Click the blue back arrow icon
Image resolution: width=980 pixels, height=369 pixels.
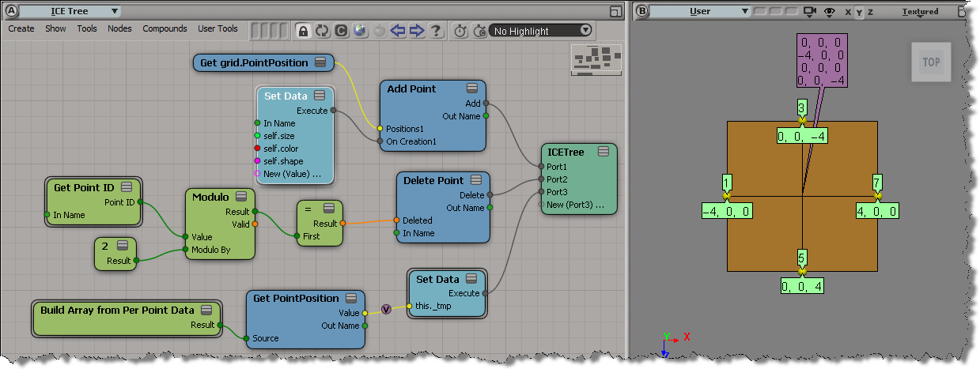[x=398, y=31]
